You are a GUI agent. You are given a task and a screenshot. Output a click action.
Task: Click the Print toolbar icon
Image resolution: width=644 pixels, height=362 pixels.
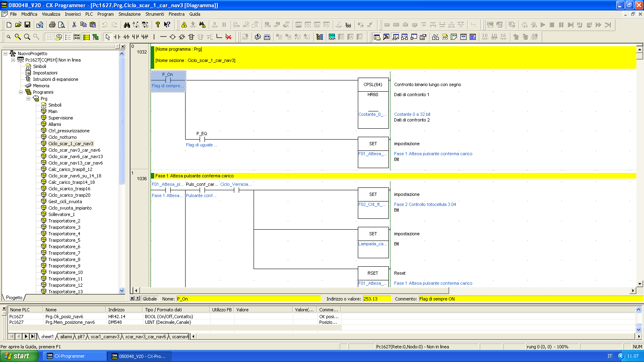click(x=52, y=25)
